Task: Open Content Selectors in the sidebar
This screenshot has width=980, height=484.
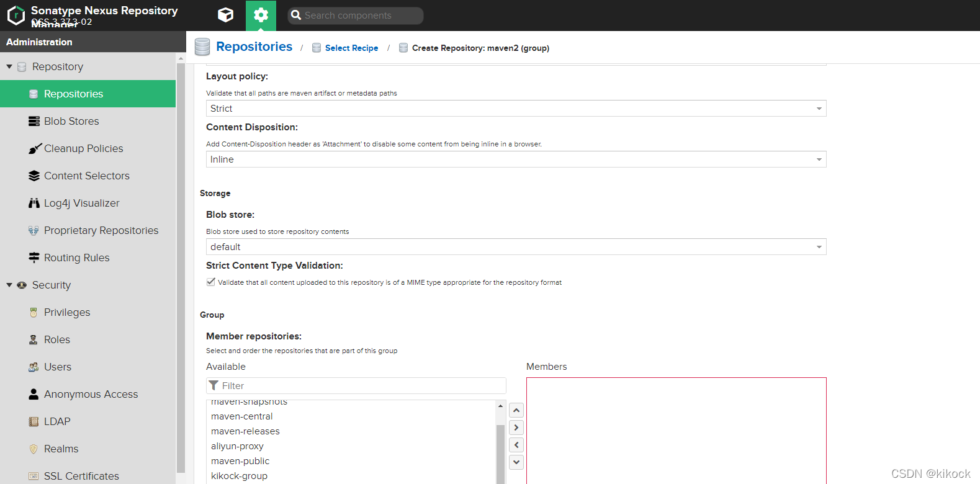Action: click(x=88, y=176)
